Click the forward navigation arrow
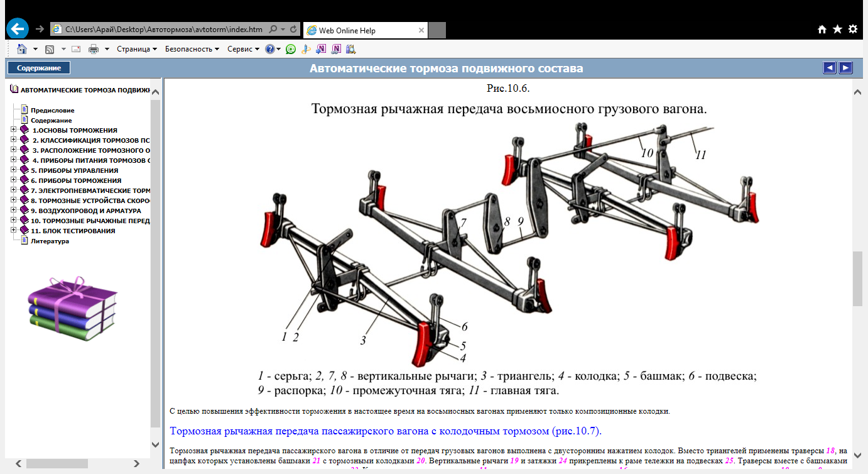 tap(40, 29)
